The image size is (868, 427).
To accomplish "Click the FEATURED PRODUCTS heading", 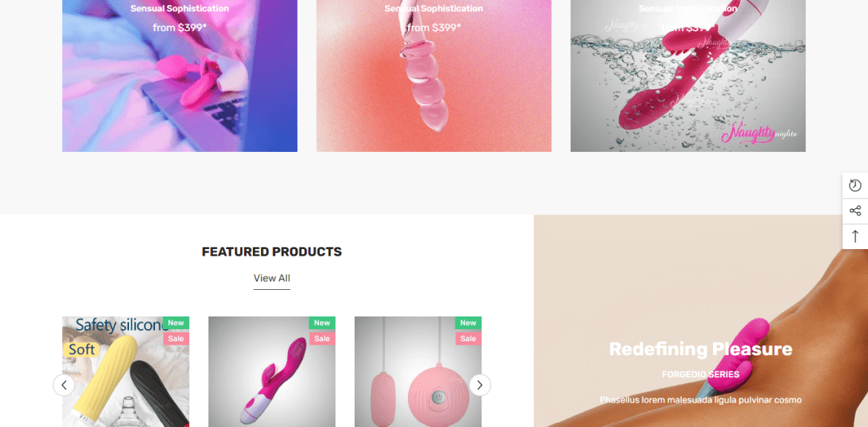I will [x=272, y=251].
